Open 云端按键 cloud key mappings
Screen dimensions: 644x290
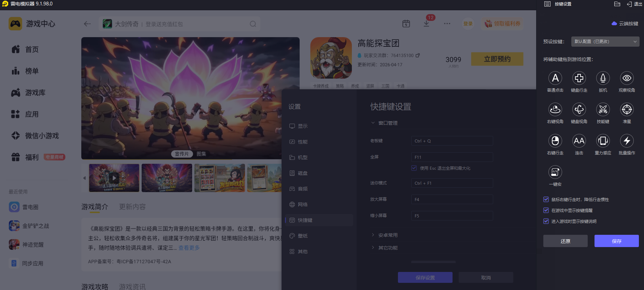point(625,24)
